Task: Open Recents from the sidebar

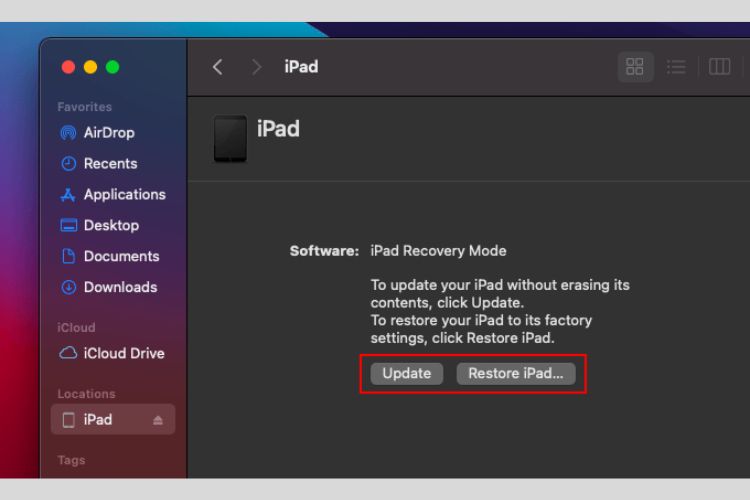Action: pos(110,164)
